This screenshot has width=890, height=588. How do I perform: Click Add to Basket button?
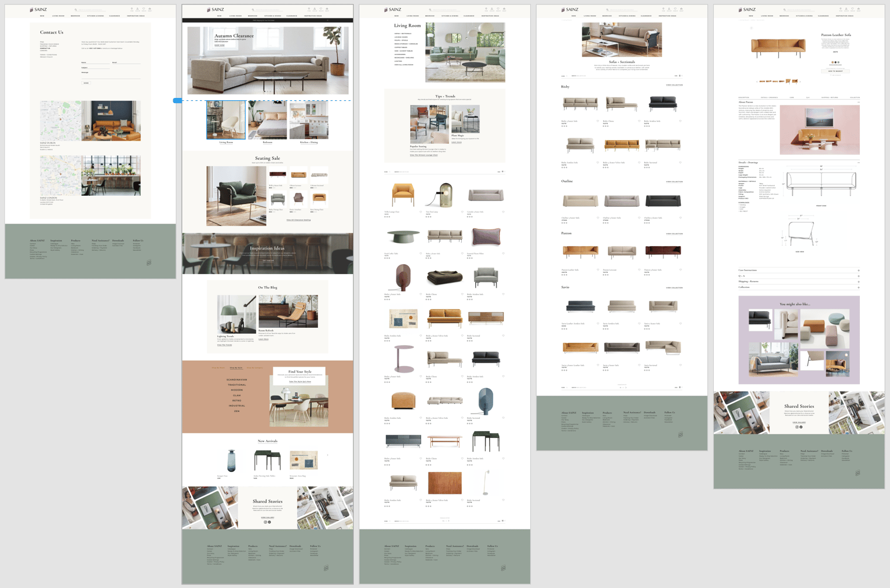(x=836, y=71)
